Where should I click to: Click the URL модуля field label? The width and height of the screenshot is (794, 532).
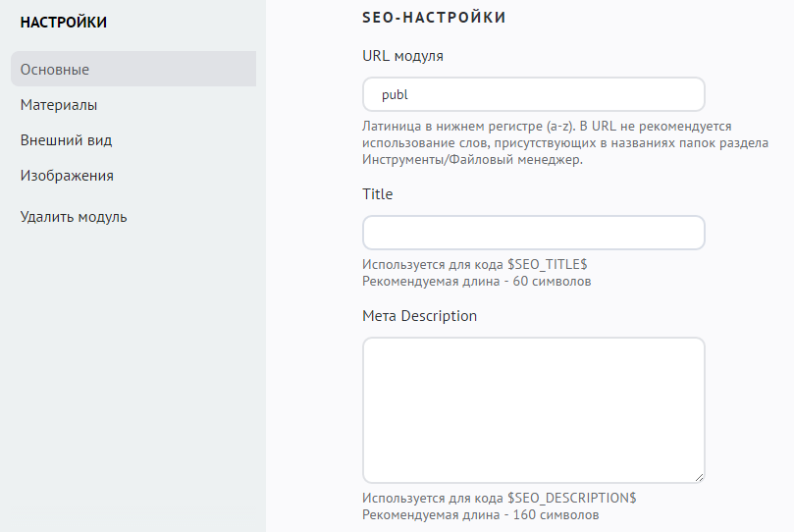click(402, 56)
